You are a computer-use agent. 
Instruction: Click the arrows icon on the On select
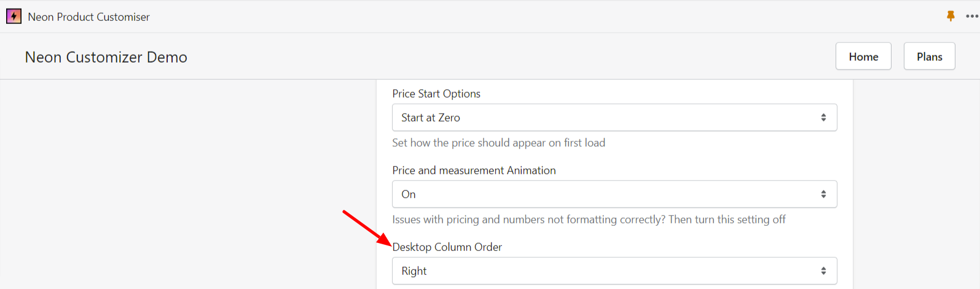click(x=823, y=195)
